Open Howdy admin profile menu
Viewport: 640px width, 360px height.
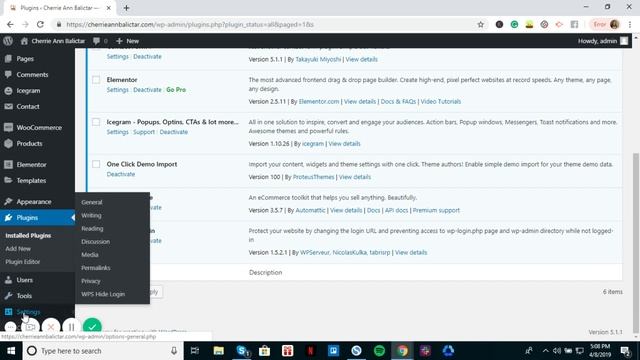[x=603, y=41]
